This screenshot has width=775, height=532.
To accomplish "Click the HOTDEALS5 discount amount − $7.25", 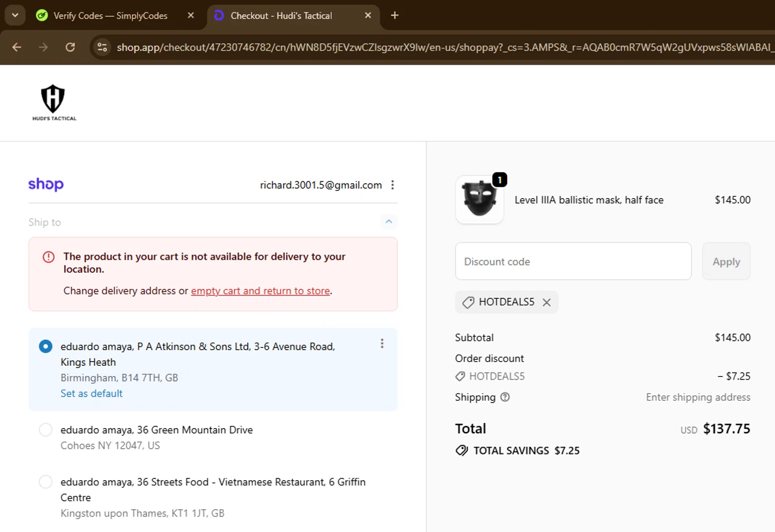I will [x=734, y=377].
